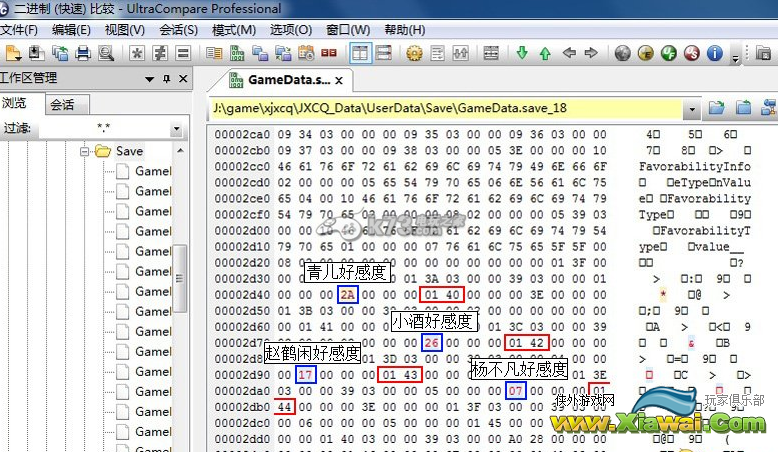Click the tree scrollbar up arrow

tap(181, 150)
